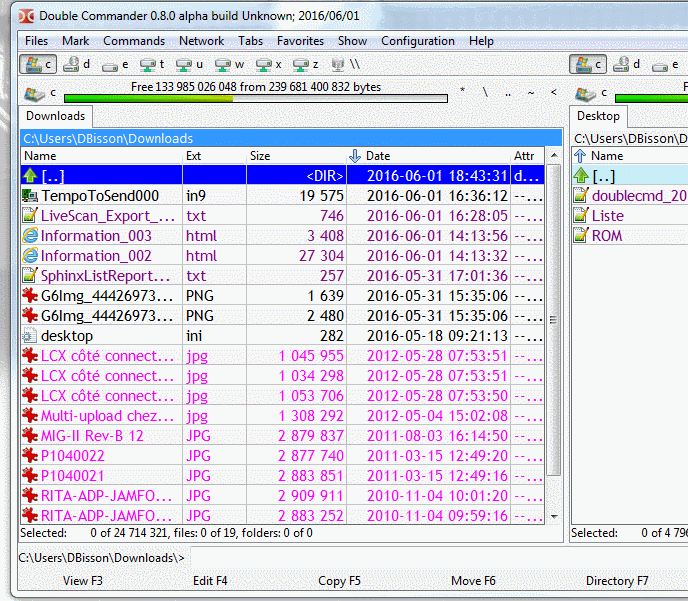Click the < button in the left path bar

(x=554, y=92)
